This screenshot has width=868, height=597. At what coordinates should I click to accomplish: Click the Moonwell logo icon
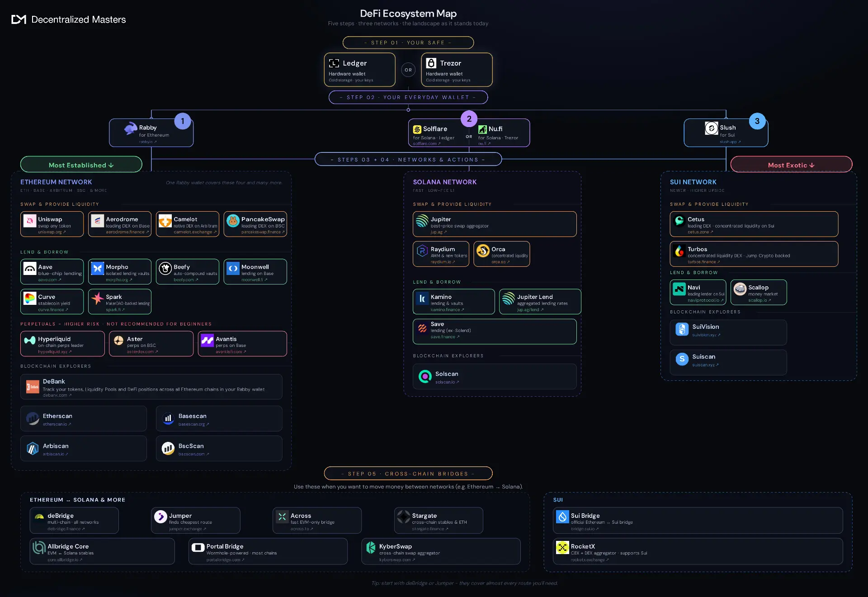point(233,269)
